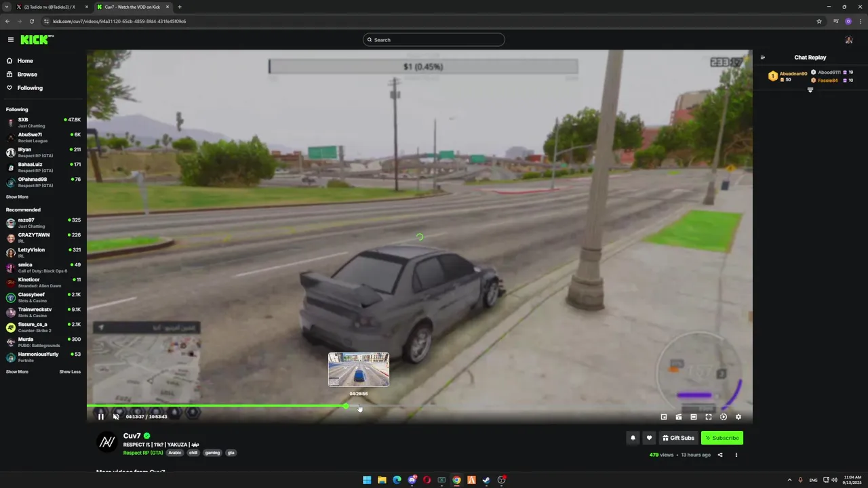868x488 pixels.
Task: Click top gifter Abuadnan90
Action: [787, 76]
